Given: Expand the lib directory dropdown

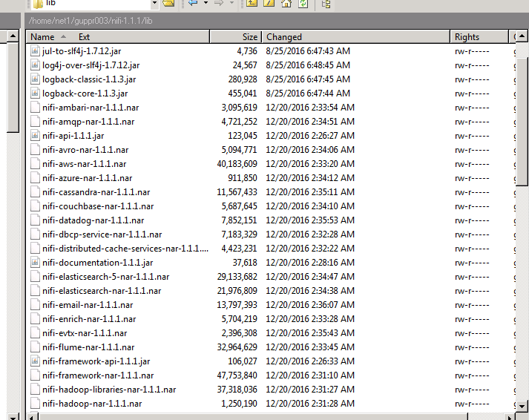Looking at the screenshot, I should [x=154, y=3].
